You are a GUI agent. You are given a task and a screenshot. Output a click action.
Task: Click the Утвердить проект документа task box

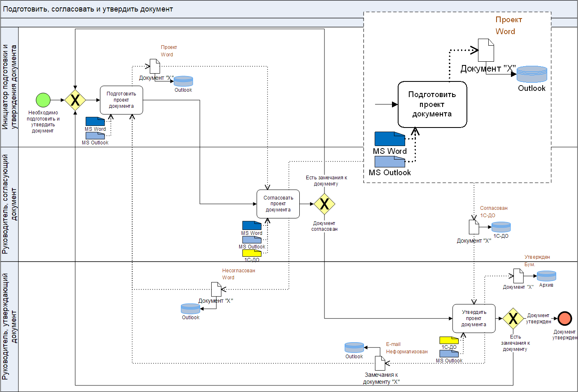click(x=473, y=318)
